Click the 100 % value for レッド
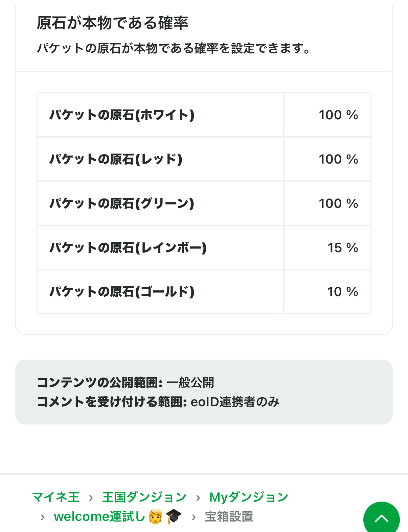This screenshot has width=408, height=532. 338,159
